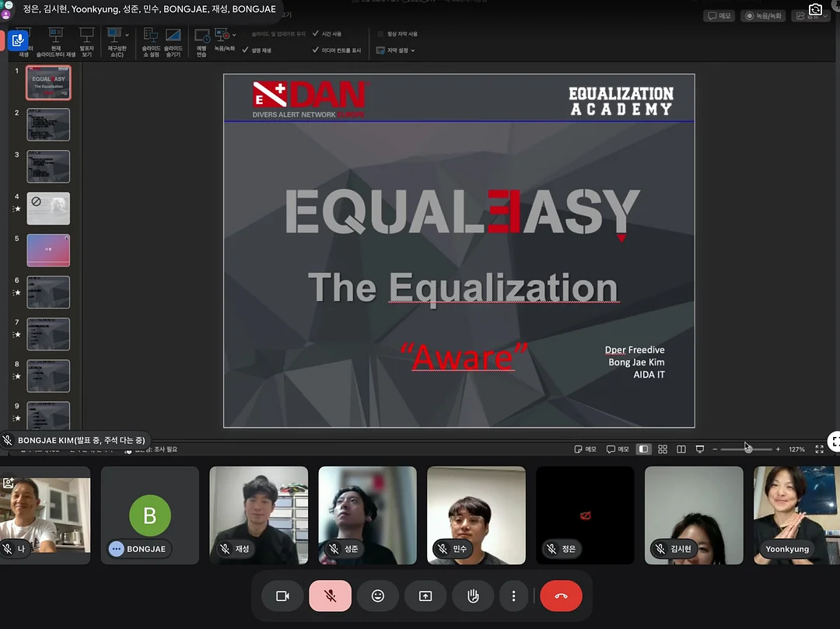Select slide 6 thumbnail
This screenshot has width=840, height=629.
tap(48, 292)
